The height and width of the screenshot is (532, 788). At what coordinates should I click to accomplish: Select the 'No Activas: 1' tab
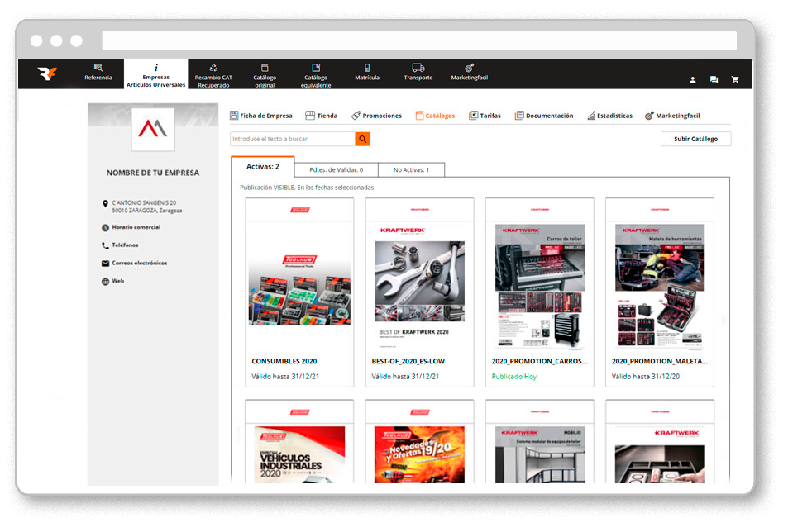(x=411, y=169)
